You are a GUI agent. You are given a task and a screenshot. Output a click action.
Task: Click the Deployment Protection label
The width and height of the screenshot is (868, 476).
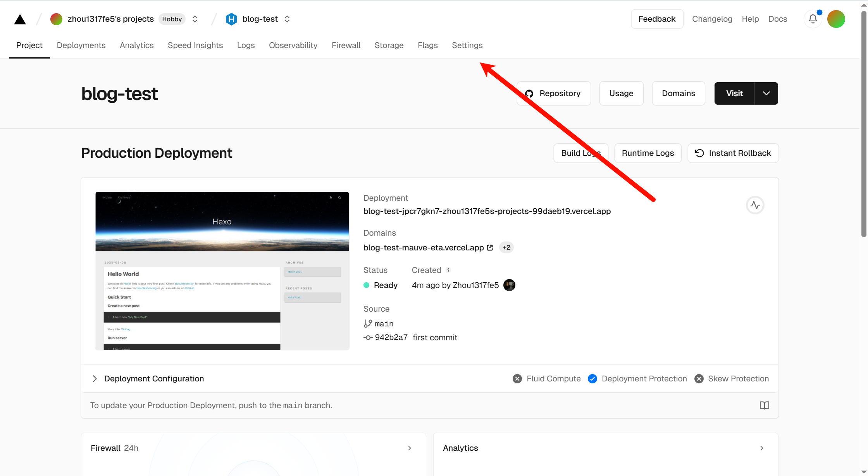[644, 379]
